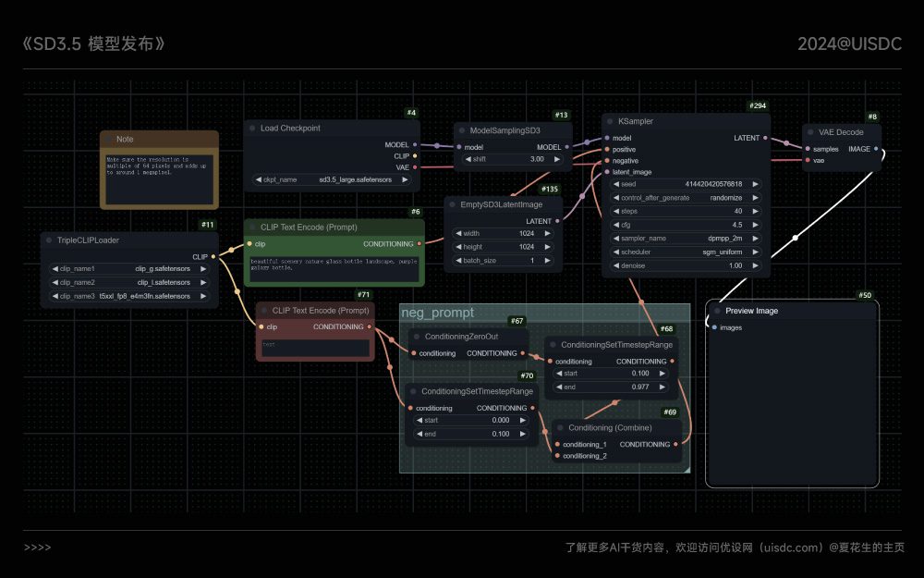Screen dimensions: 924x578
Task: Select the KSampler node title bar
Action: click(x=686, y=121)
